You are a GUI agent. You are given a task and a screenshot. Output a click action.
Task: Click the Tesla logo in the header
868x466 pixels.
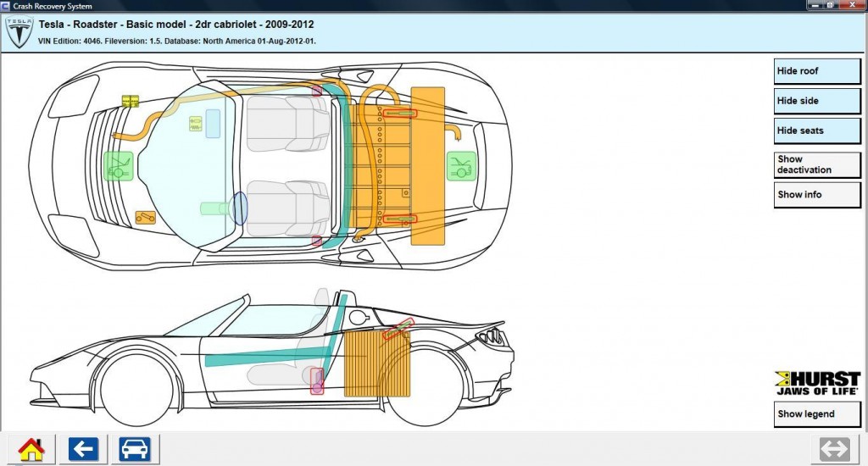coord(18,31)
